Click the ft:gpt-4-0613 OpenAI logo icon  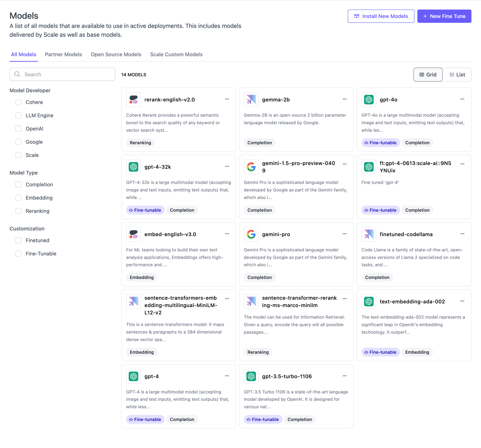[x=369, y=167]
